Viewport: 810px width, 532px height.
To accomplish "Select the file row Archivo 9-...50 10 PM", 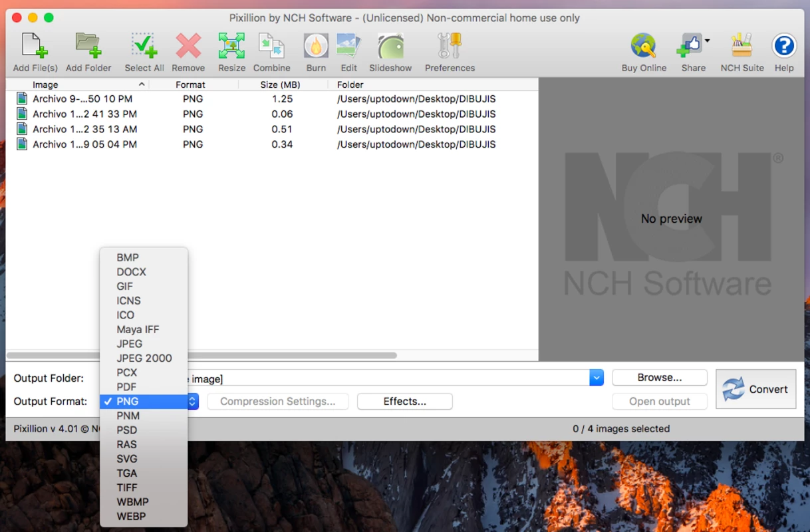I will coord(272,99).
